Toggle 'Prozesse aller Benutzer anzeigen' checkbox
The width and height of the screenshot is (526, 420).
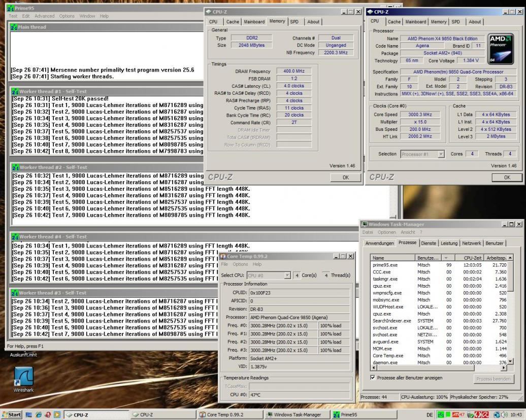[x=372, y=377]
